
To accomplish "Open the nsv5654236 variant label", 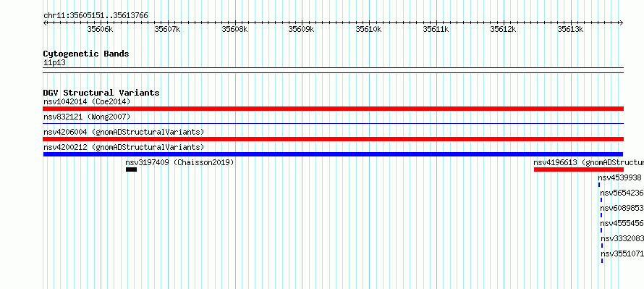I will pos(622,193).
